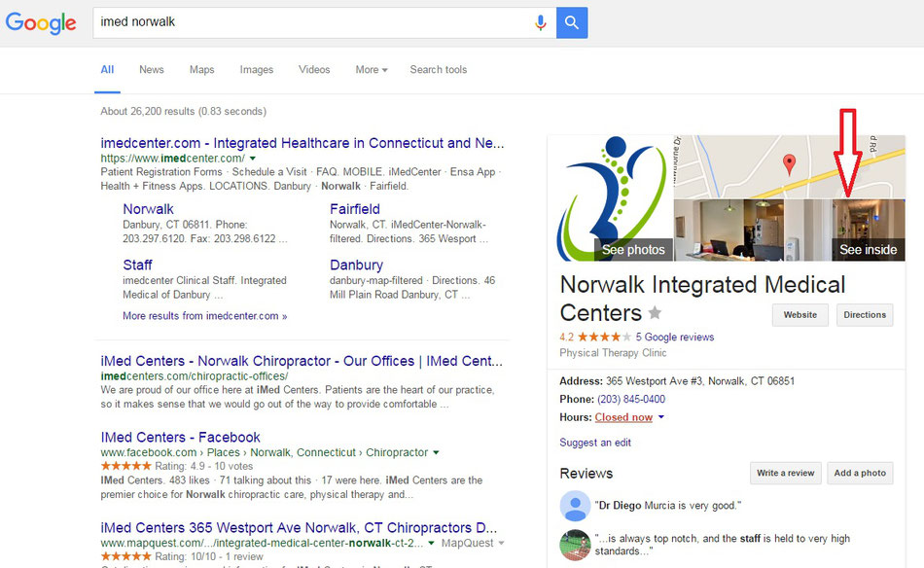Click the orange star rating icons

tap(604, 337)
